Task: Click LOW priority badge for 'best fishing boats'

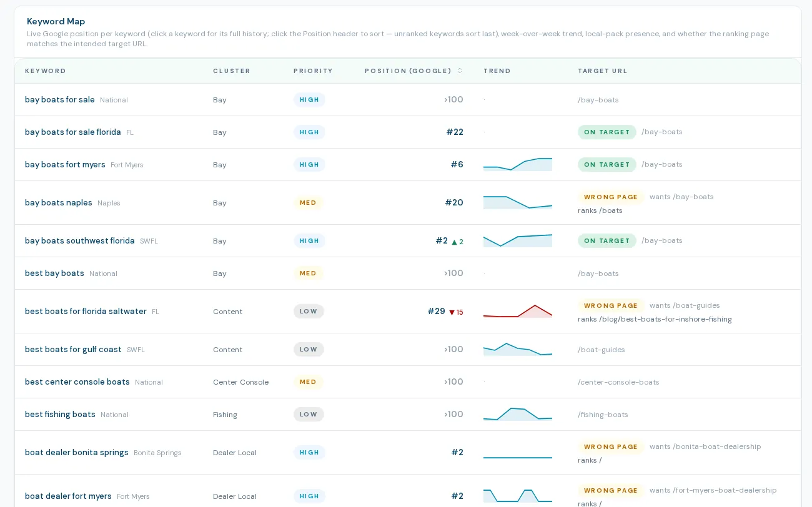Action: (309, 415)
